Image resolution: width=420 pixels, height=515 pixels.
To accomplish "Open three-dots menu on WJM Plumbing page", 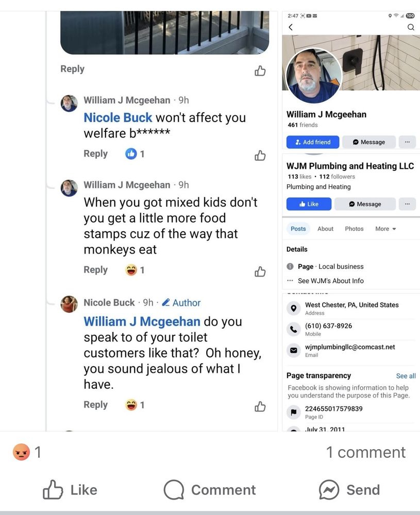I will [x=407, y=204].
